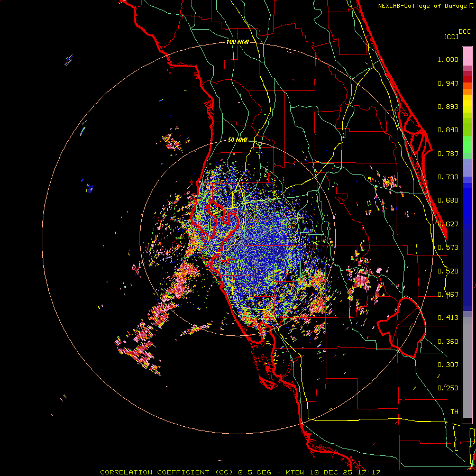This screenshot has height=476, width=476.
Task: Click the 100 NMI range ring label
Action: [237, 42]
